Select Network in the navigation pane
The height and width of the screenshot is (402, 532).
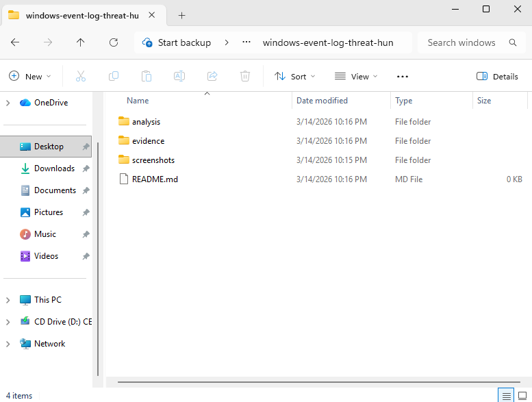tap(49, 344)
